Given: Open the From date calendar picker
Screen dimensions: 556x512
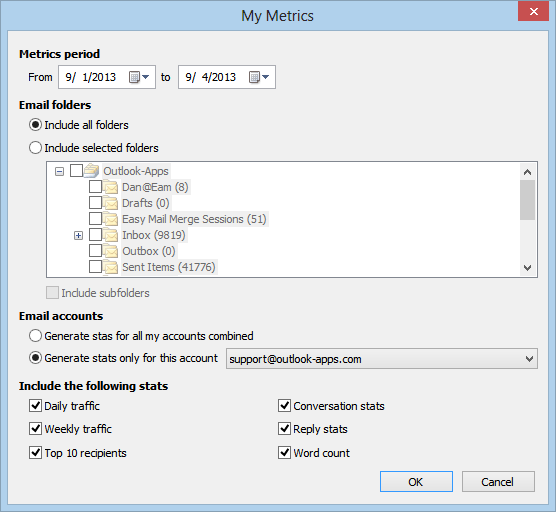Looking at the screenshot, I should click(139, 77).
